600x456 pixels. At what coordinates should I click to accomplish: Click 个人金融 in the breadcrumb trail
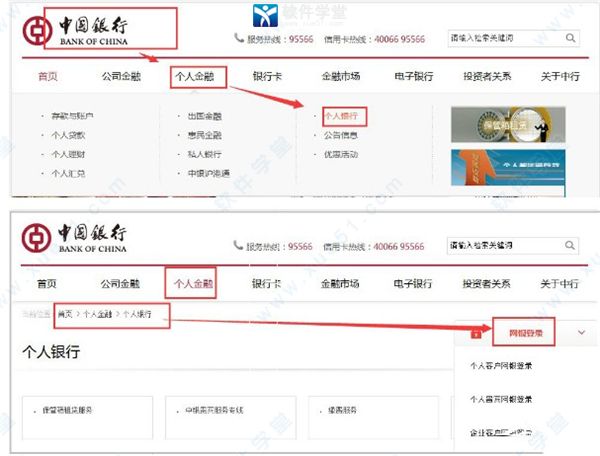(x=98, y=314)
